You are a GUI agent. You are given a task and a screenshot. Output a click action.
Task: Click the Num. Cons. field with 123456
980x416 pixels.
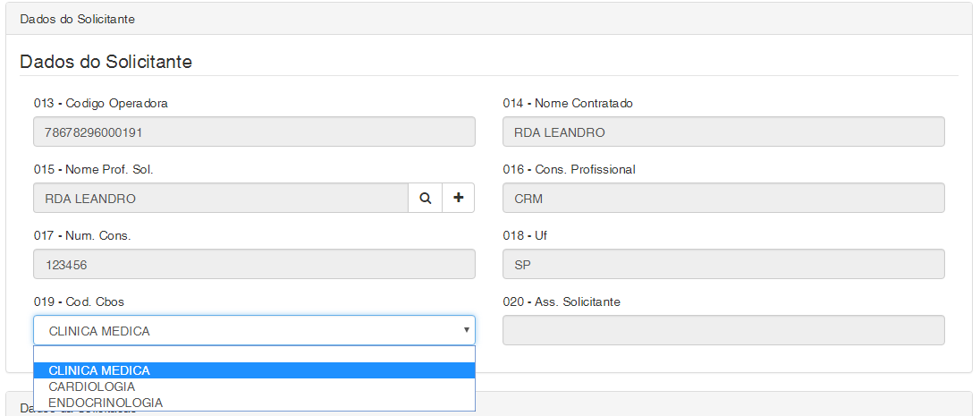(254, 265)
